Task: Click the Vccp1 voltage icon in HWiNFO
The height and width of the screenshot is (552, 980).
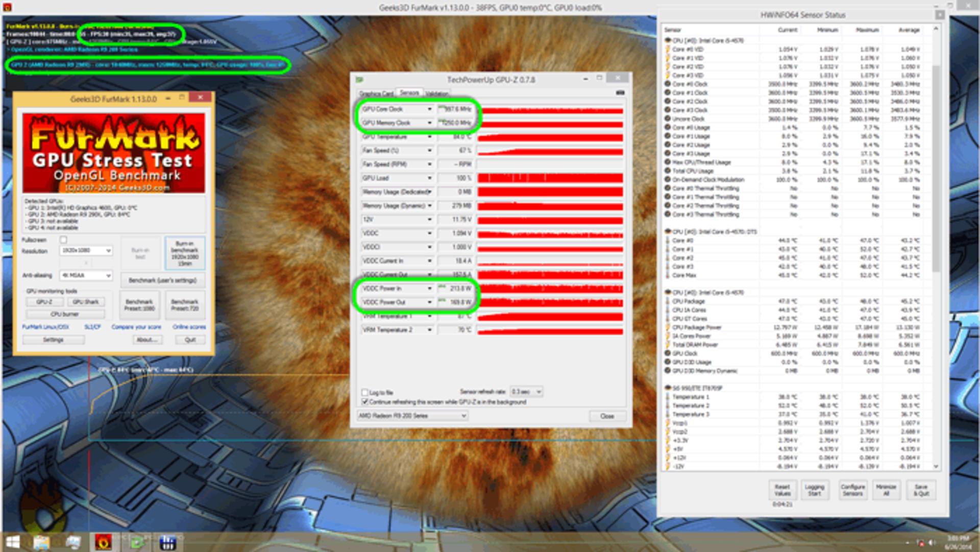Action: click(x=667, y=423)
